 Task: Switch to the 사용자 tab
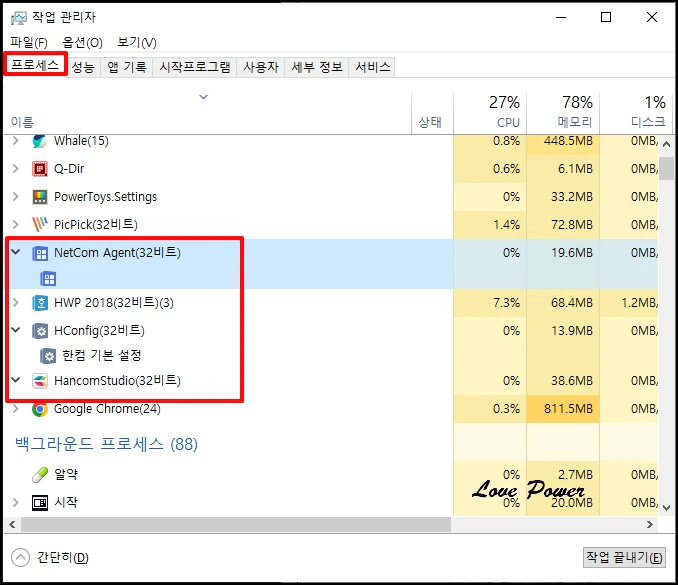tap(261, 67)
